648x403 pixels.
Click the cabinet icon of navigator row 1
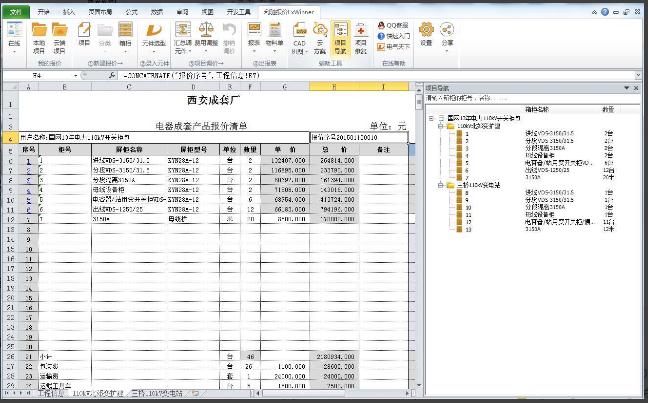[459, 134]
